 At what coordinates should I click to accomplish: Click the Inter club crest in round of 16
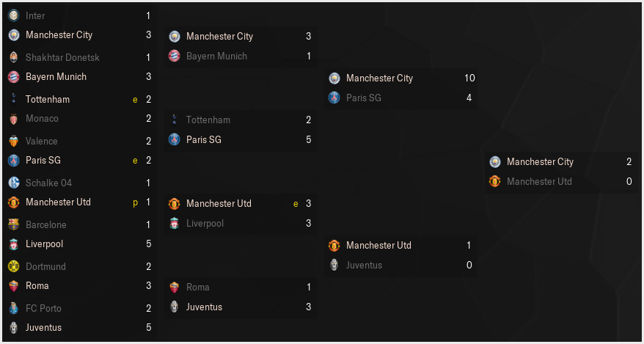13,15
